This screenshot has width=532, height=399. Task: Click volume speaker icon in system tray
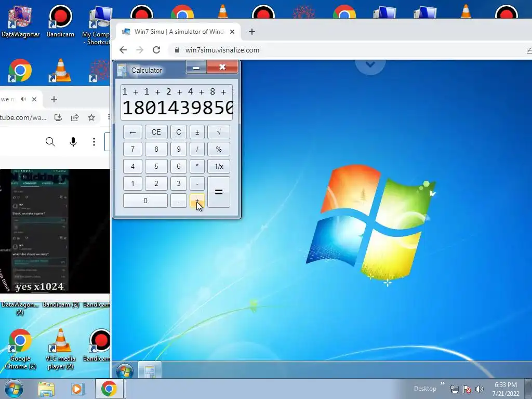(x=480, y=389)
